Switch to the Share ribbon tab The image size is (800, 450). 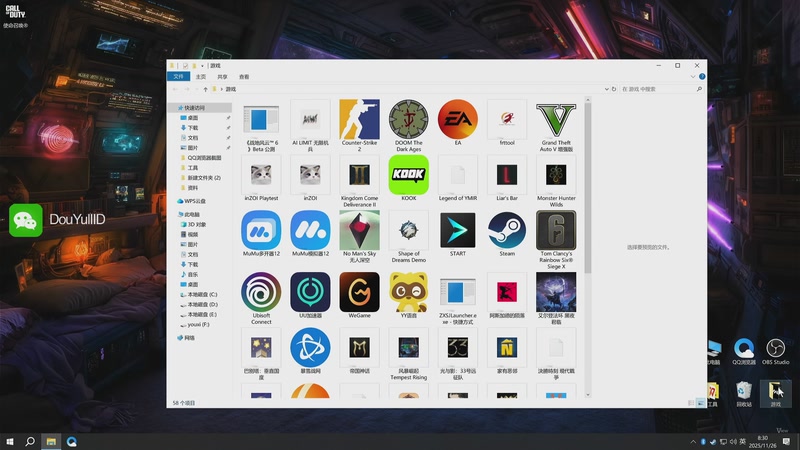tap(222, 77)
